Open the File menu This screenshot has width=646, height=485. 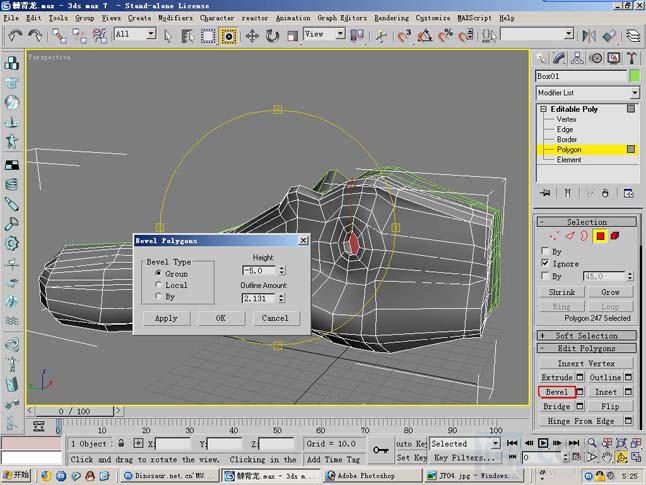(11, 18)
